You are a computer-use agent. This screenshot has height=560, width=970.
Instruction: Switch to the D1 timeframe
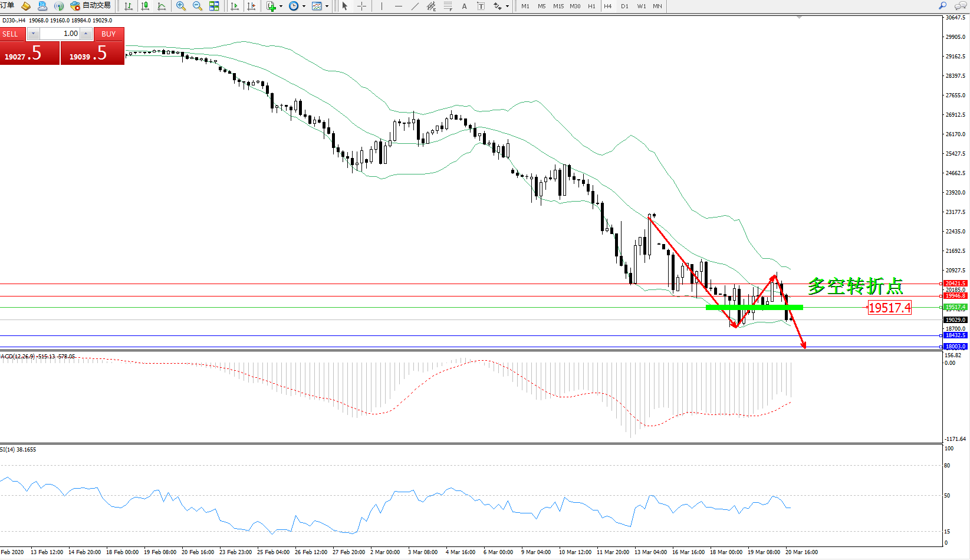click(624, 6)
